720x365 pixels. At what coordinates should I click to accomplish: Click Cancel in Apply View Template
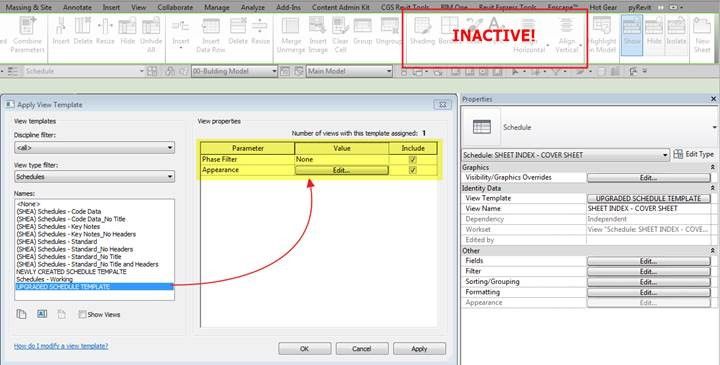pyautogui.click(x=362, y=348)
